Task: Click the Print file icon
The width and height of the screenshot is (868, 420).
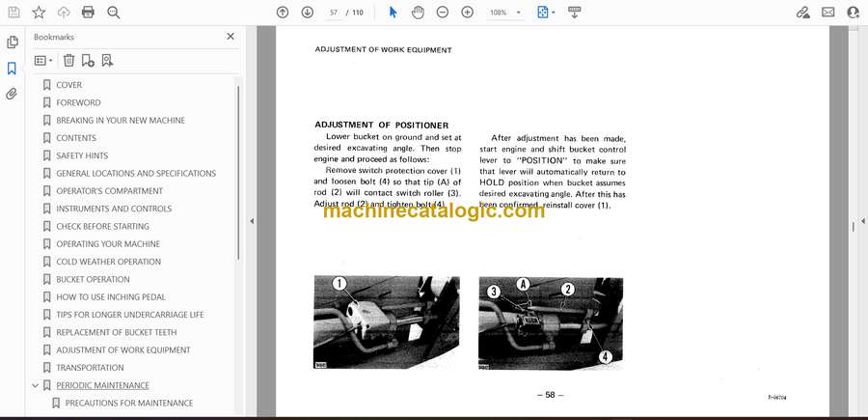Action: [x=88, y=13]
